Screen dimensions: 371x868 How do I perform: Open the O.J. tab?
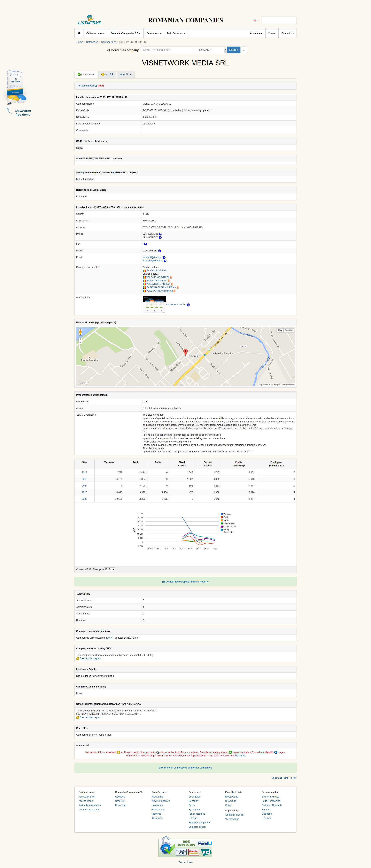pos(107,74)
